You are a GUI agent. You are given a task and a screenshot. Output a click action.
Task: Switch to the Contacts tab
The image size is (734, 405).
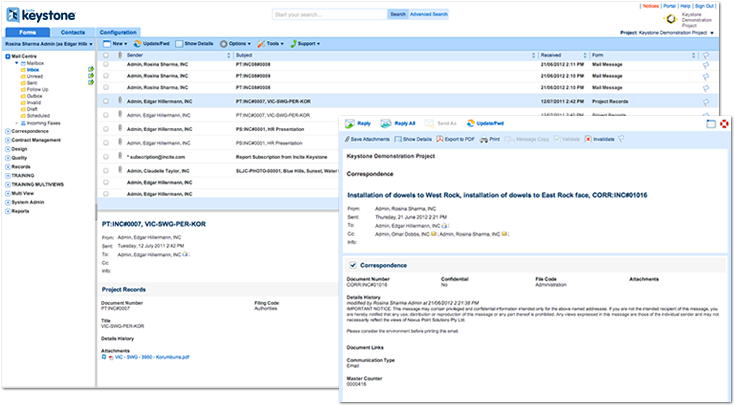coord(73,32)
